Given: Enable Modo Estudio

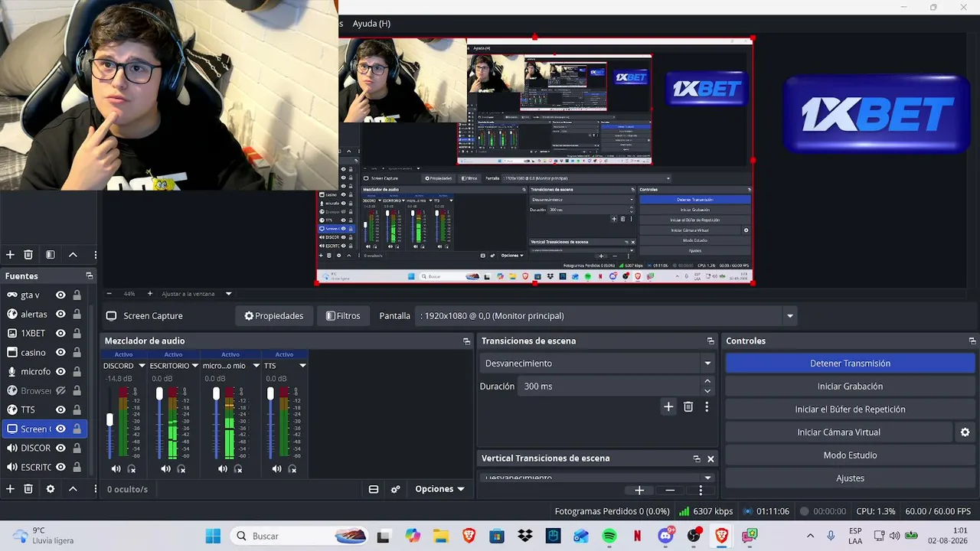Looking at the screenshot, I should (x=850, y=455).
